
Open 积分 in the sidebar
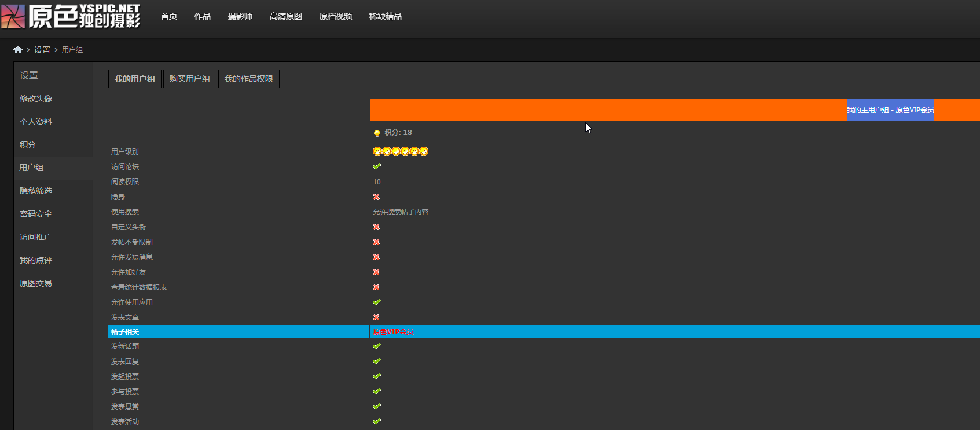point(28,145)
